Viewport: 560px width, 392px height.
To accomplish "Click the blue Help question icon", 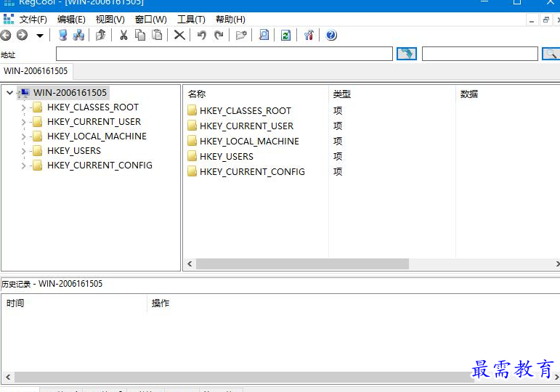I will pyautogui.click(x=331, y=35).
